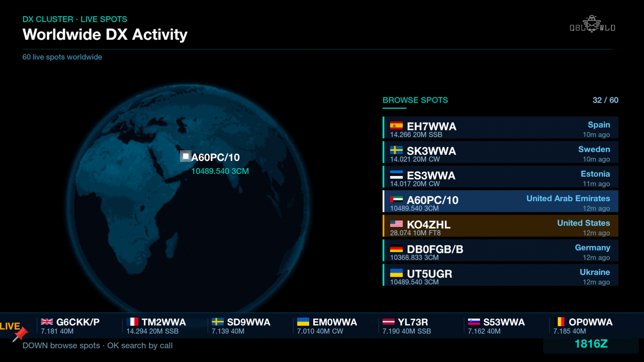The image size is (644, 362).
Task: Select the highlighted A60PC/10 list row
Action: (x=500, y=201)
